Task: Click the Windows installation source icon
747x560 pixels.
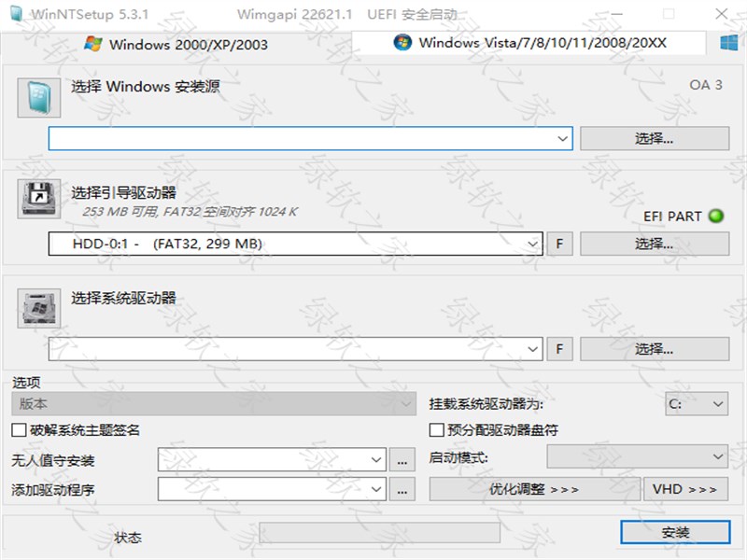Action: click(38, 98)
